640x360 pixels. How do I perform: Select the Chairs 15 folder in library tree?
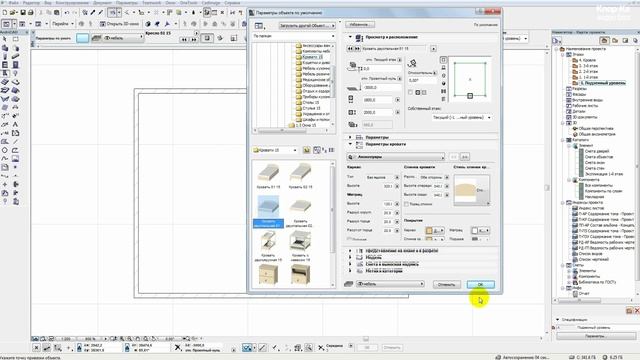[309, 109]
